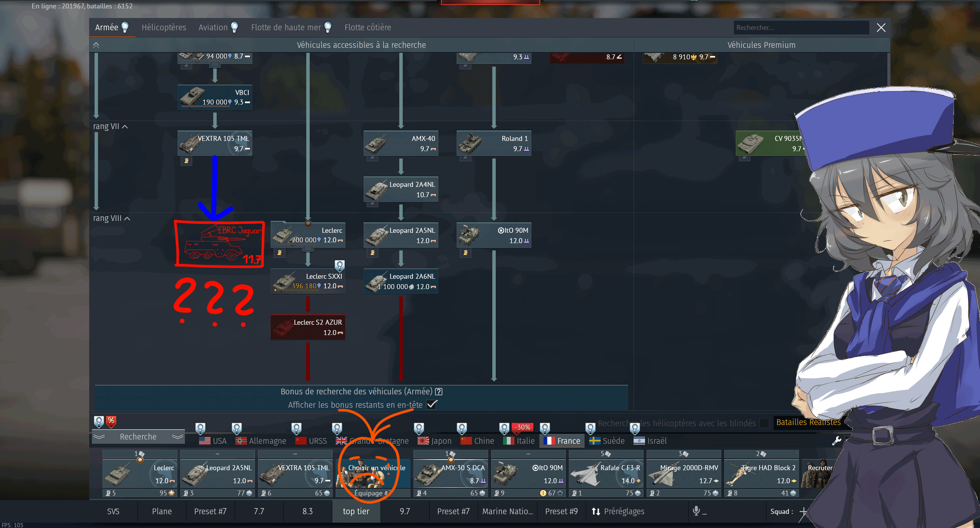Open the Préréglages presets button
The image size is (980, 528).
point(618,512)
